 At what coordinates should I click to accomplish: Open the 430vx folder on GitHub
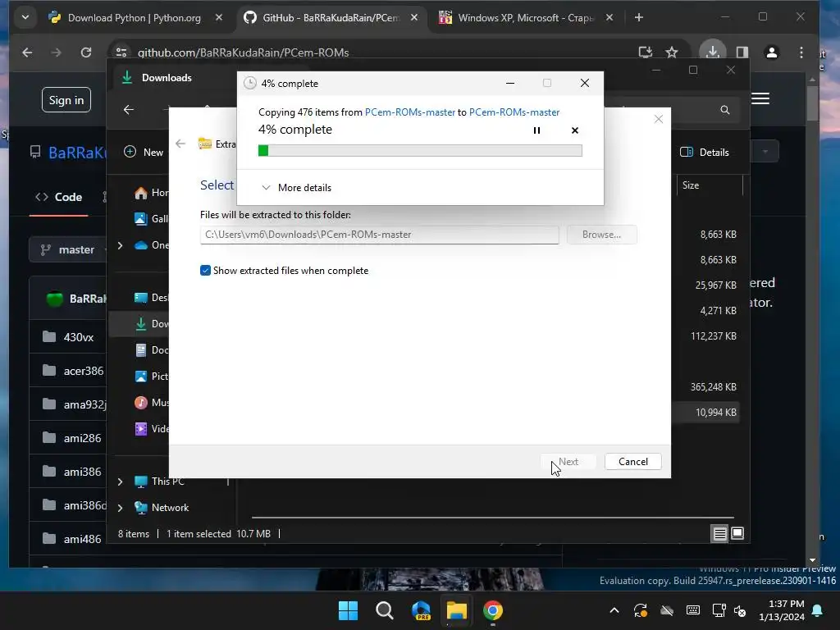78,337
